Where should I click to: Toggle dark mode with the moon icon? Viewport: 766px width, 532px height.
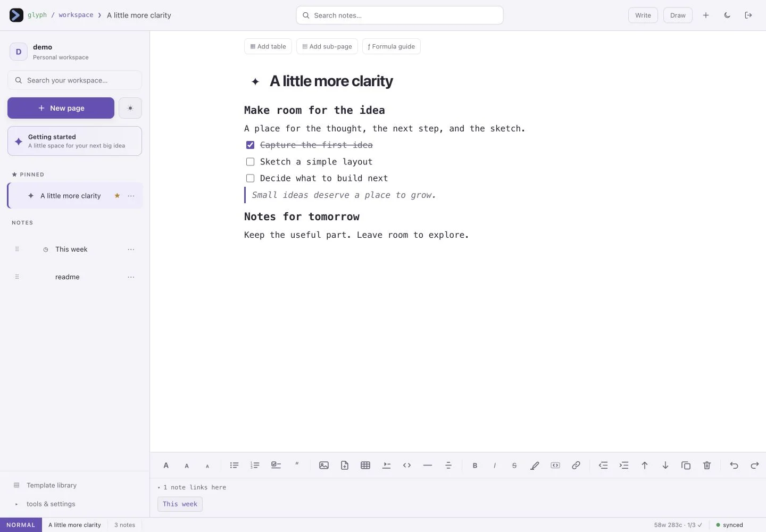click(727, 15)
